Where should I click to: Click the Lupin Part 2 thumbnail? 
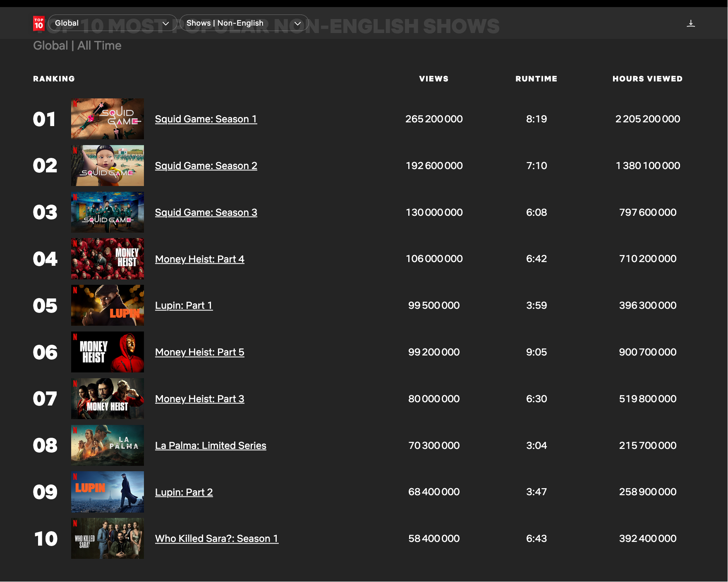click(108, 492)
